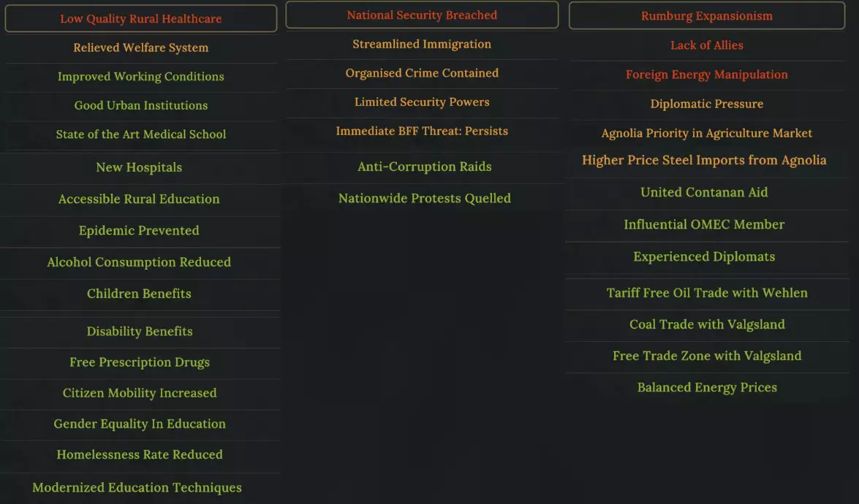Select Streamlined Immigration entry
This screenshot has height=504, width=859.
(422, 45)
